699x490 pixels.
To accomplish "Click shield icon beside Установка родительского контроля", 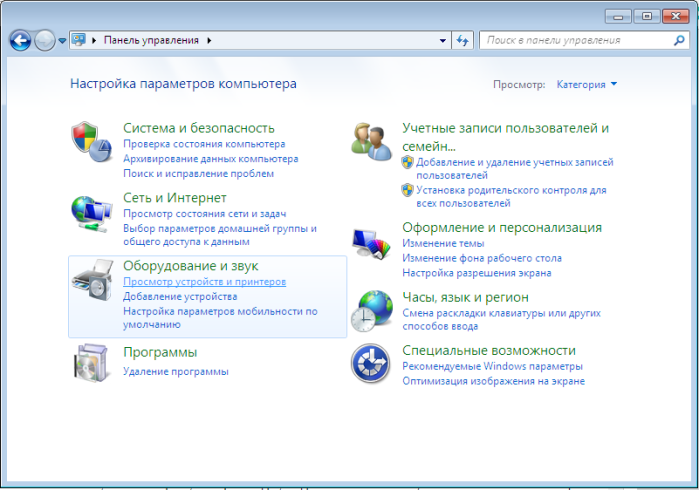I will [x=407, y=190].
